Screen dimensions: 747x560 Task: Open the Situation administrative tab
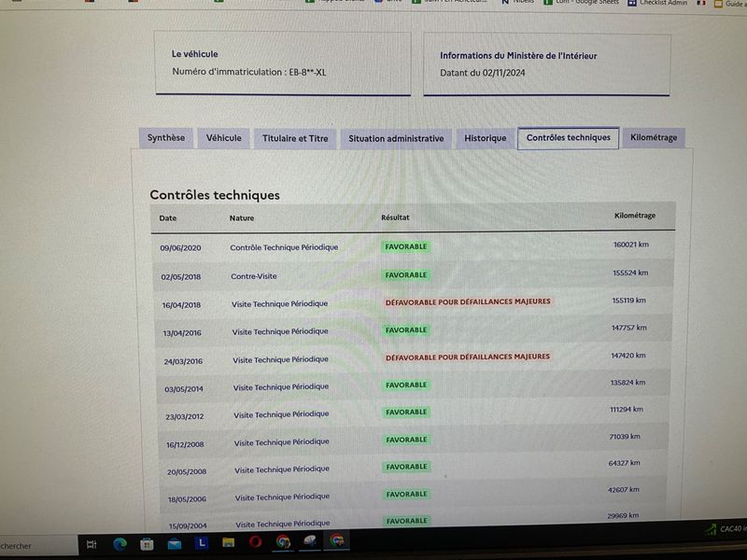[396, 138]
